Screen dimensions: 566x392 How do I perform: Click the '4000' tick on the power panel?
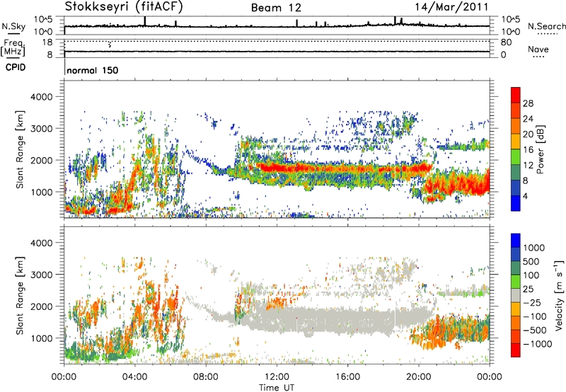pos(41,97)
